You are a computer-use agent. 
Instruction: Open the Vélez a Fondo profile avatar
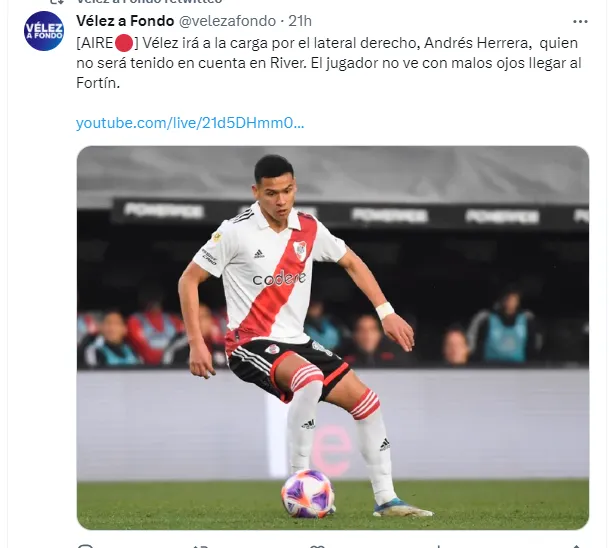coord(44,31)
